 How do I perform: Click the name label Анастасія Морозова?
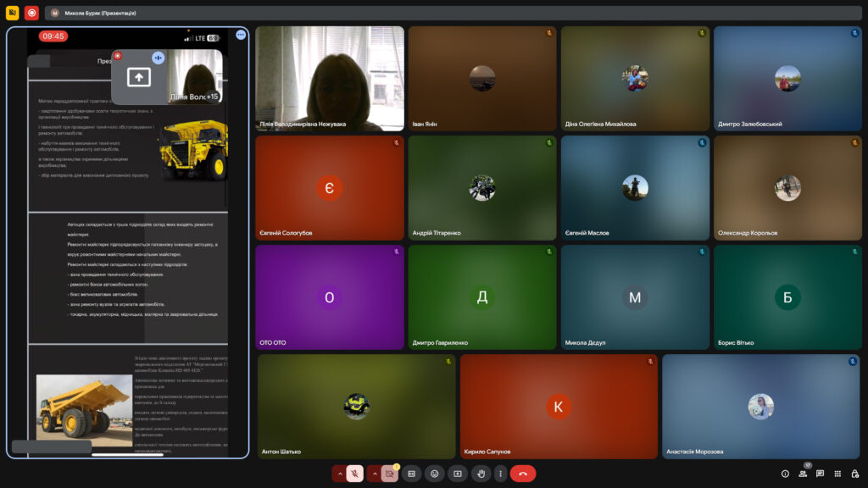695,452
